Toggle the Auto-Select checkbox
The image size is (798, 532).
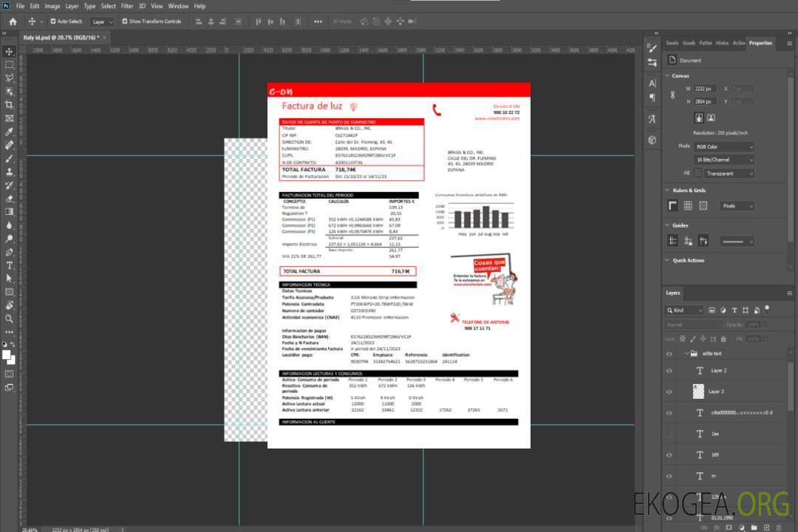(52, 21)
